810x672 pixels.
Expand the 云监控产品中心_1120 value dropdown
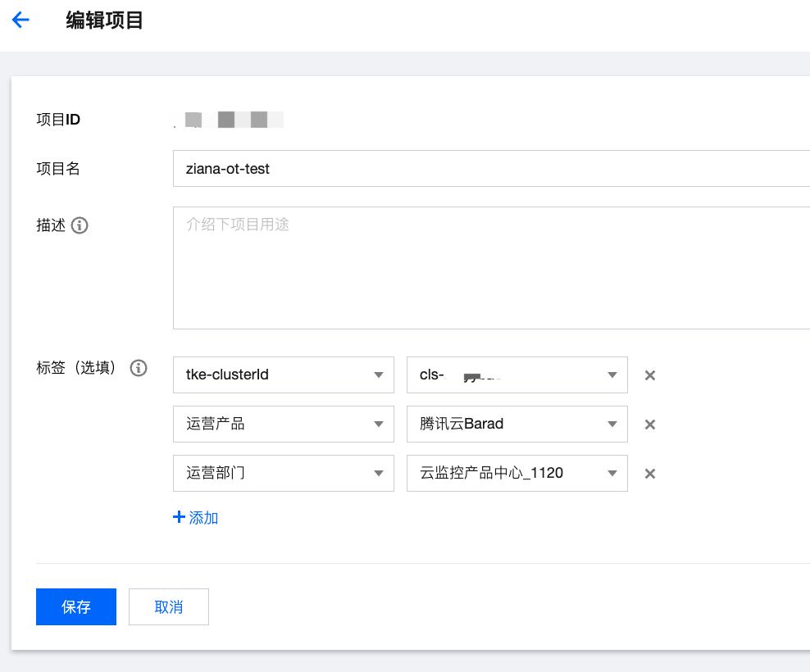[x=516, y=474]
